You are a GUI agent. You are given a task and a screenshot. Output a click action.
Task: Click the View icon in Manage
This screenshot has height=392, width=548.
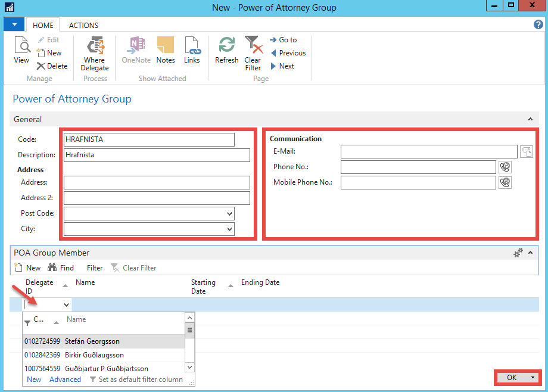pos(21,46)
